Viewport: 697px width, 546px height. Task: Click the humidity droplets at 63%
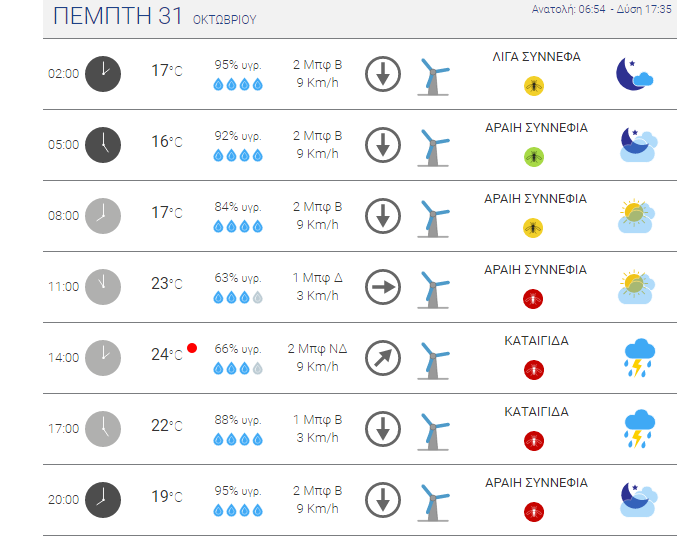pyautogui.click(x=238, y=297)
